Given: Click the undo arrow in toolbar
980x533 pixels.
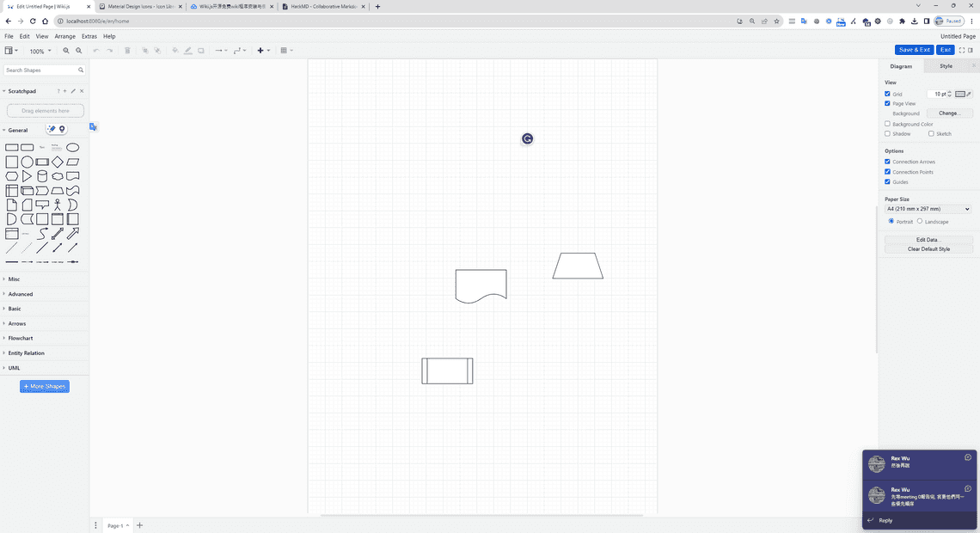Looking at the screenshot, I should pyautogui.click(x=96, y=51).
